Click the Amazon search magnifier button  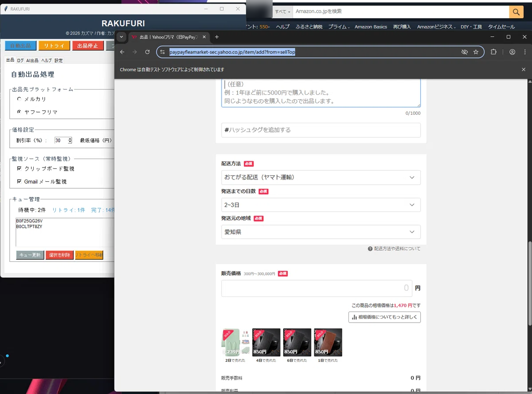[x=516, y=12]
